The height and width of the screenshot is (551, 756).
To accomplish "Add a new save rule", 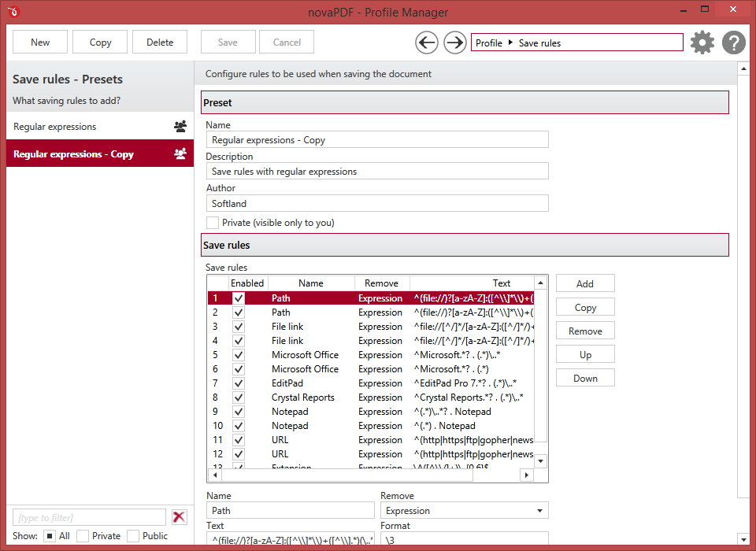I will (x=585, y=283).
